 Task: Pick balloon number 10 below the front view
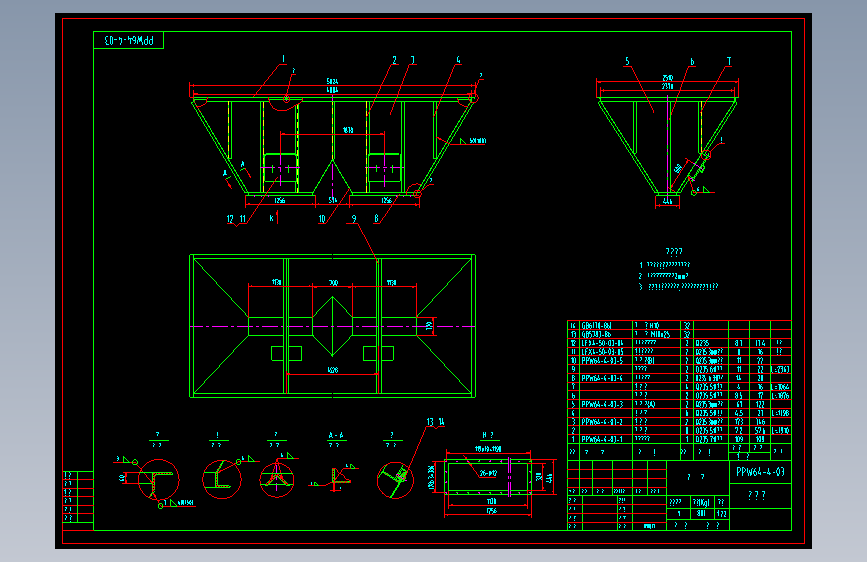[x=322, y=218]
